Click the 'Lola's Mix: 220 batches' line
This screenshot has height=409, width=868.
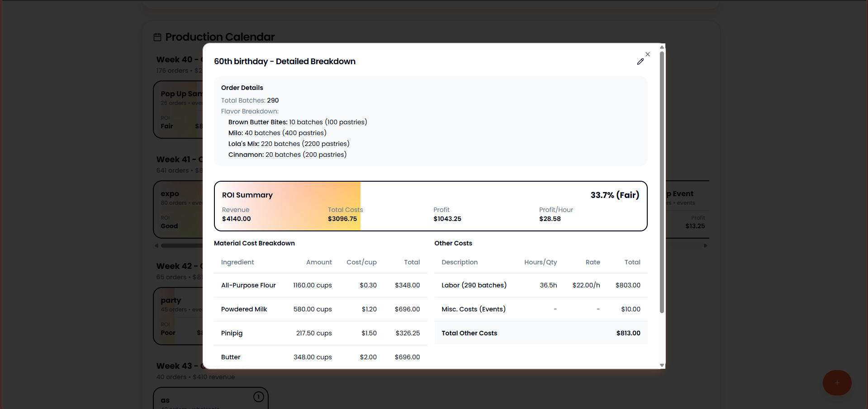[x=289, y=144]
